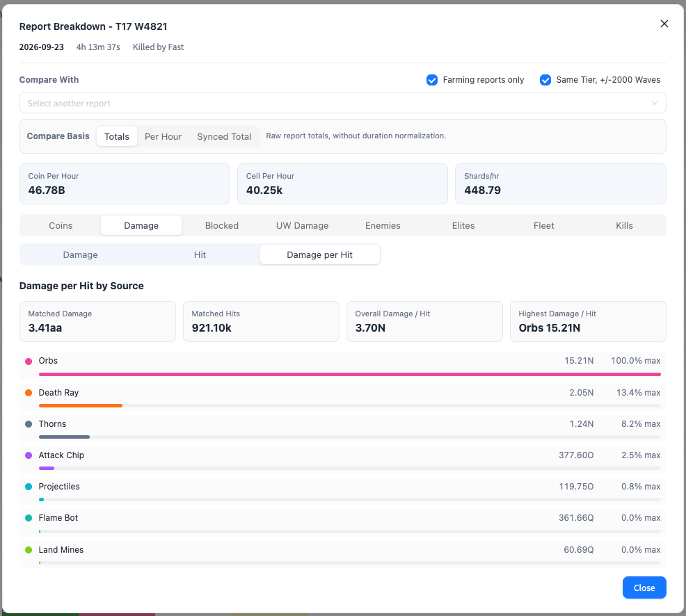Screen dimensions: 686x616
Task: Click the Matched Hits 921.10k card
Action: coord(261,321)
